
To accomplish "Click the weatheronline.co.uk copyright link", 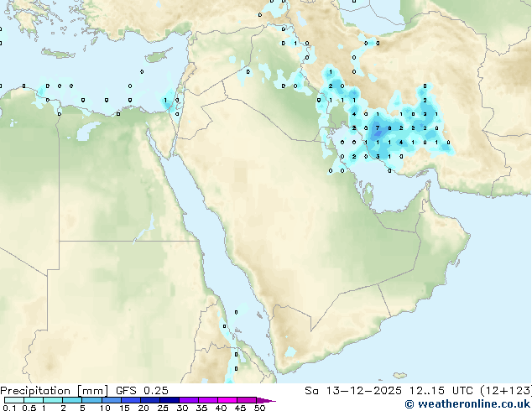I will 468,404.
